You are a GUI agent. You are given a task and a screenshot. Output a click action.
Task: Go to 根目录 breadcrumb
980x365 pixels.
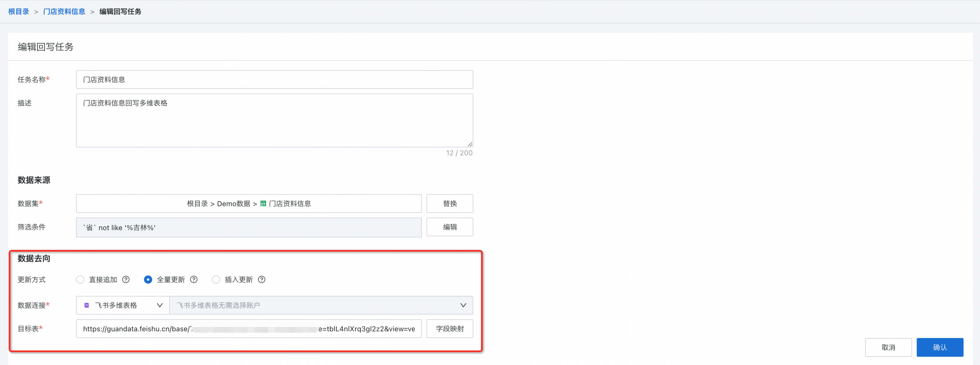pos(19,11)
